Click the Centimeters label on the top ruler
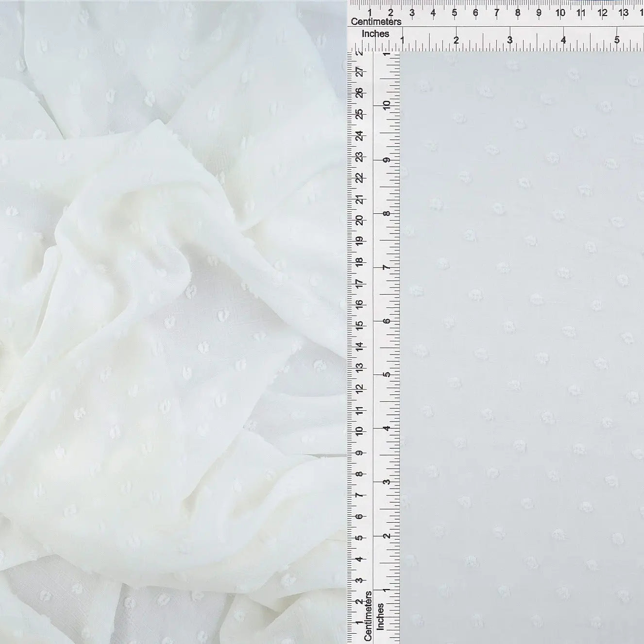The width and height of the screenshot is (644, 644). click(x=376, y=22)
